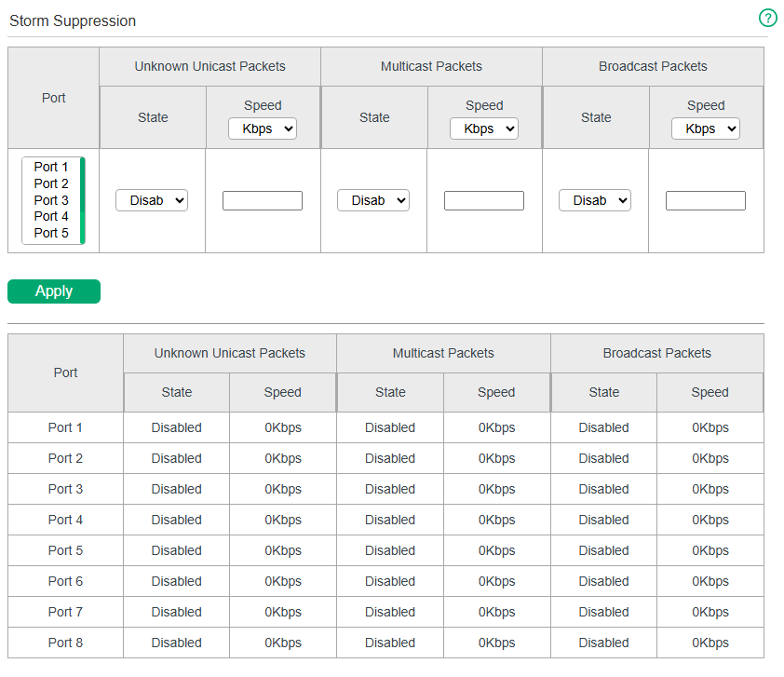Screen dimensions: 784x677
Task: Select Port 4 in port list box
Action: pos(51,216)
